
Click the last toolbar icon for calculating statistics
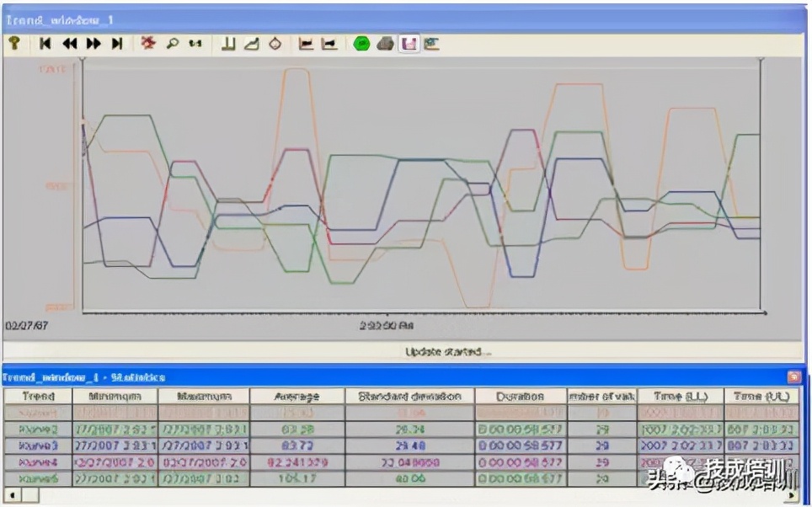pos(432,43)
